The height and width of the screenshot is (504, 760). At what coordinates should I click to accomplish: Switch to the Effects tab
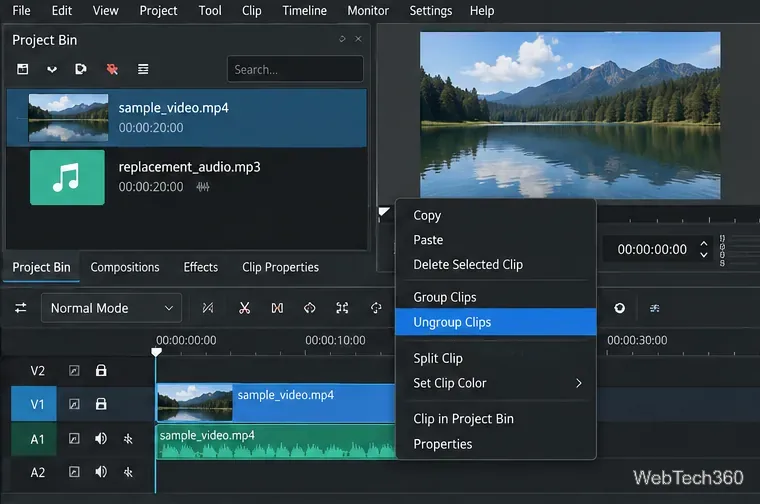tap(201, 268)
